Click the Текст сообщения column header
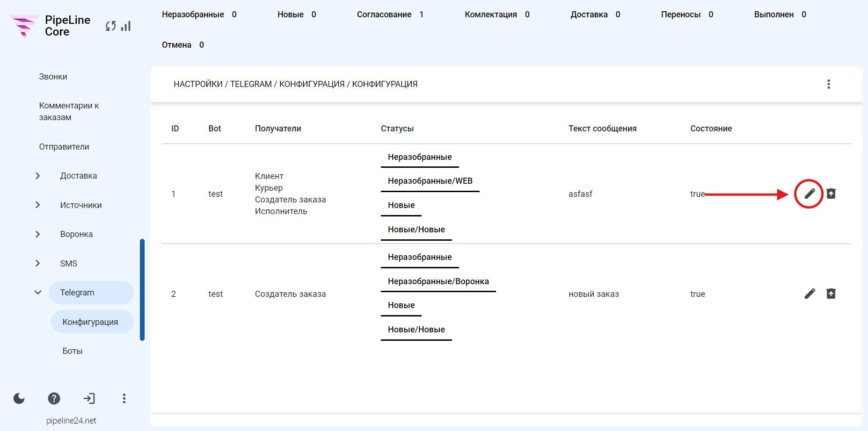Viewport: 868px width, 431px height. 602,129
